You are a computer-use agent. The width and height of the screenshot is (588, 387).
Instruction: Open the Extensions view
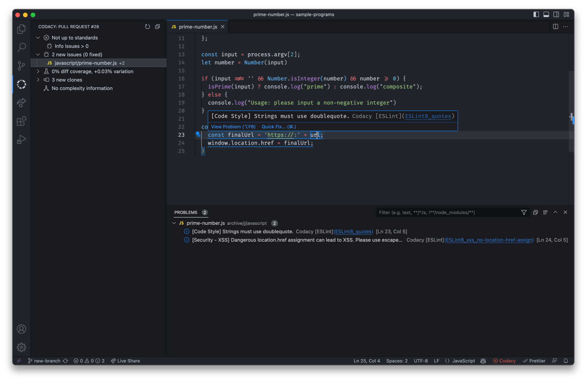pos(21,121)
